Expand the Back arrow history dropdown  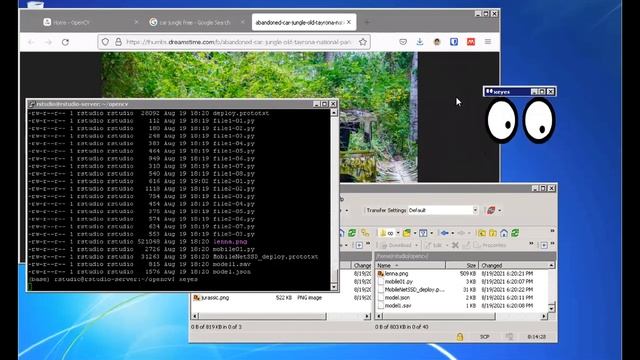coord(453,233)
